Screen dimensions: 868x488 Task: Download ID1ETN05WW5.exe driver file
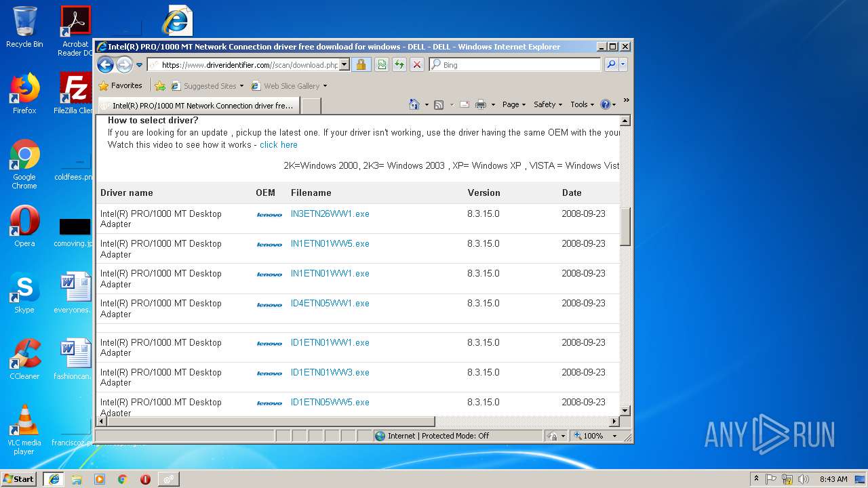[x=330, y=402]
